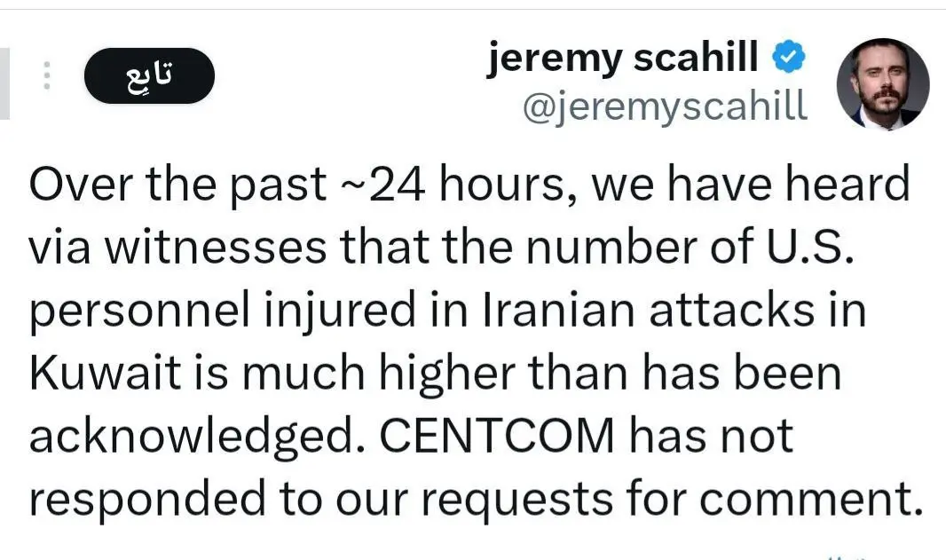Click the blue verified checkmark badge
946x560 pixels.
point(788,59)
